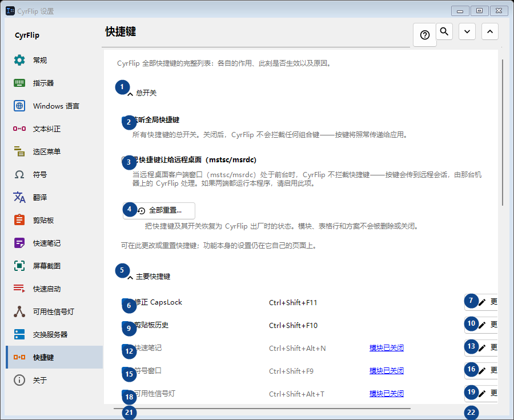
Task: Select the 快捷键 sidebar page
Action: [x=54, y=357]
